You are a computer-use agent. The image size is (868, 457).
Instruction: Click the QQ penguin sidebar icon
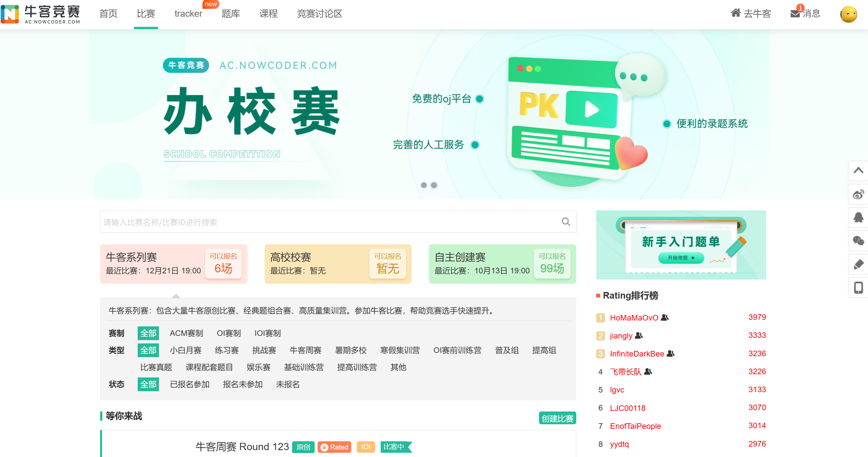pyautogui.click(x=858, y=218)
